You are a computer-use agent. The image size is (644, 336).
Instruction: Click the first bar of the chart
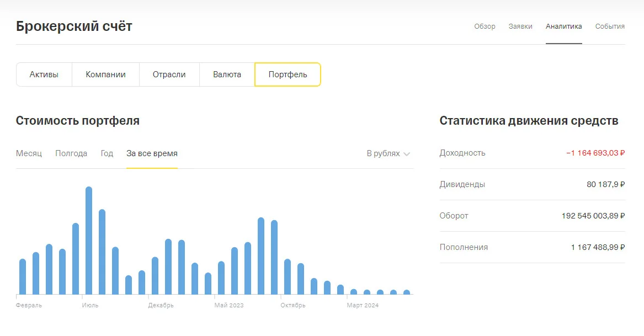[23, 277]
